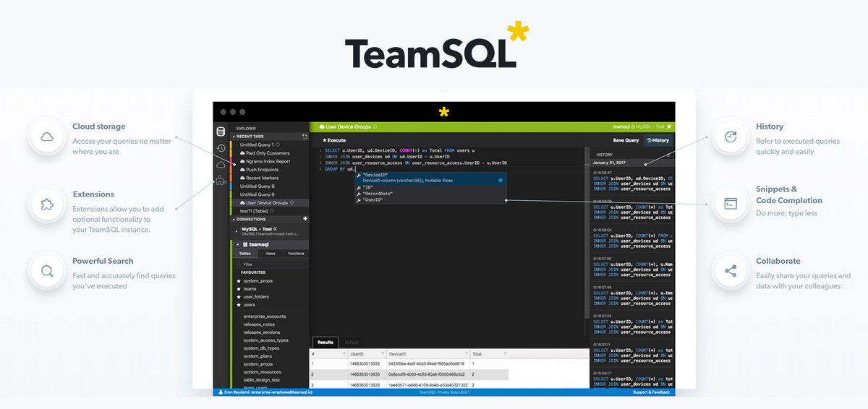
Task: Open the history clock sidebar icon
Action: click(x=221, y=148)
